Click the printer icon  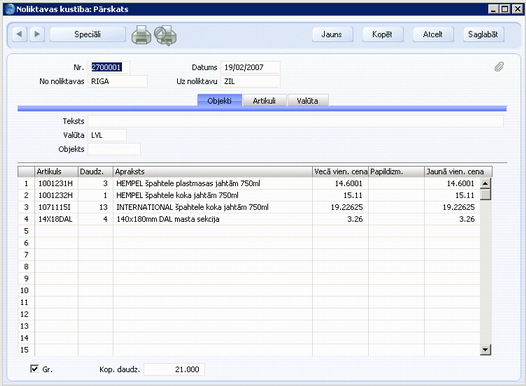click(141, 35)
